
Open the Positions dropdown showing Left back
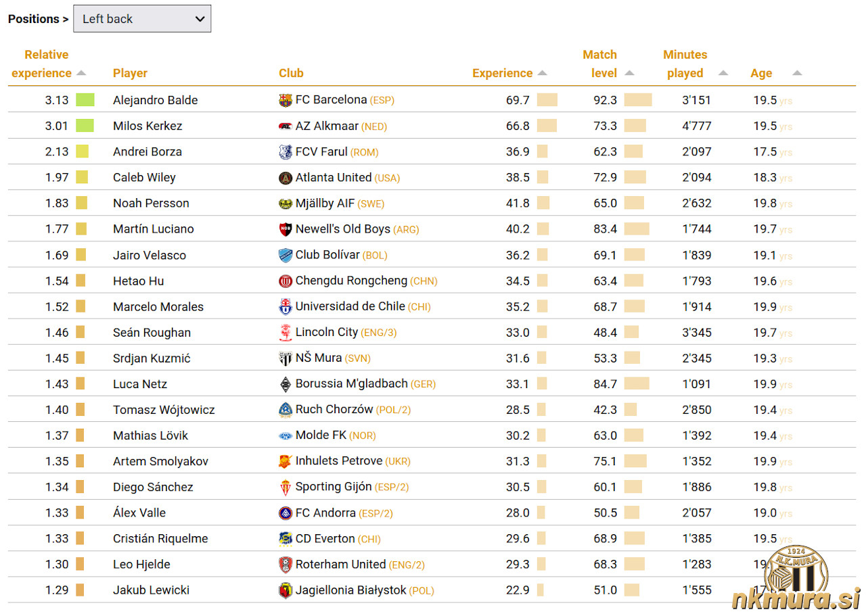click(x=142, y=19)
